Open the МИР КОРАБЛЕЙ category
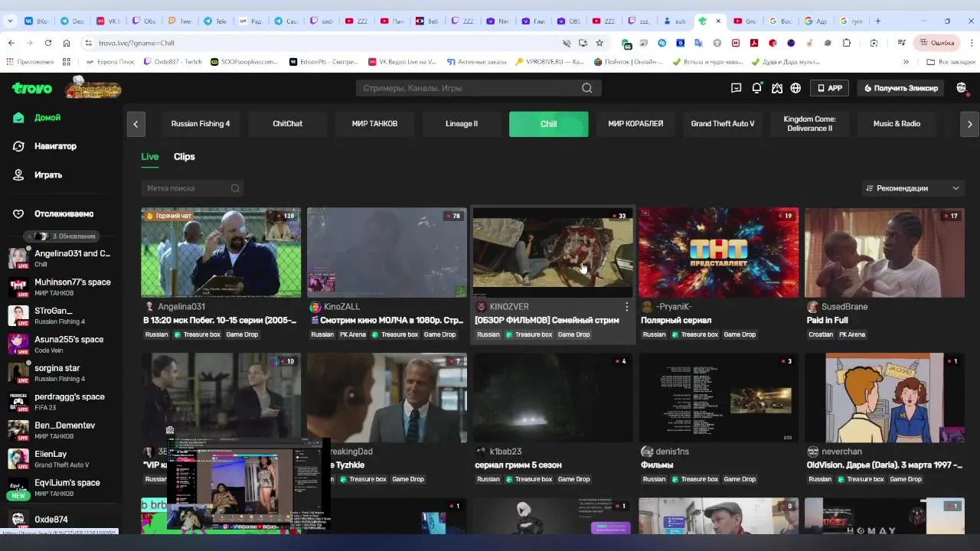980x551 pixels. [x=635, y=124]
